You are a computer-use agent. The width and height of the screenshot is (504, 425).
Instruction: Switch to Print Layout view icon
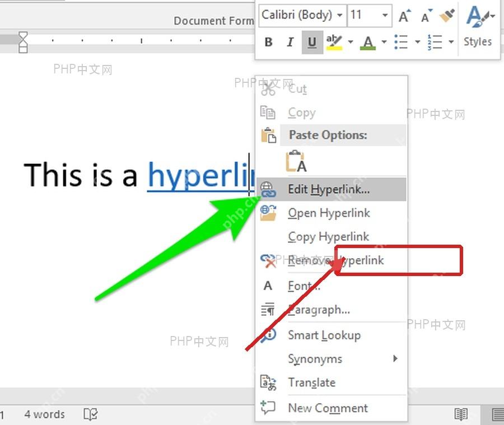[497, 414]
